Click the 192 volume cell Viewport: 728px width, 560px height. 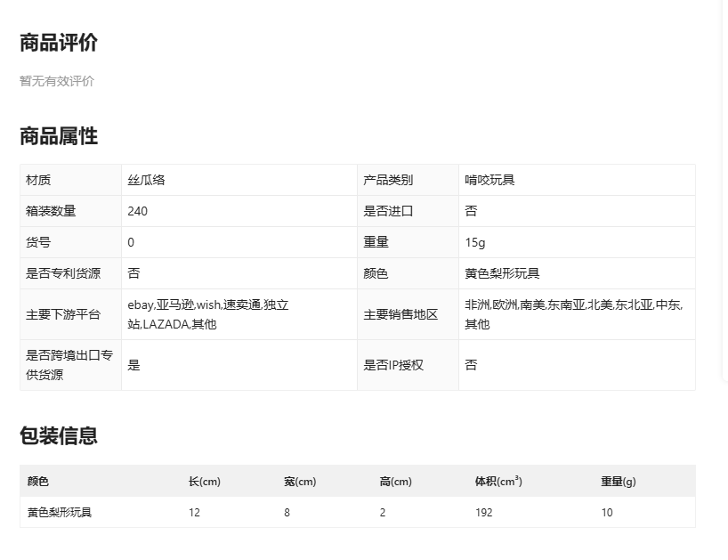click(484, 513)
